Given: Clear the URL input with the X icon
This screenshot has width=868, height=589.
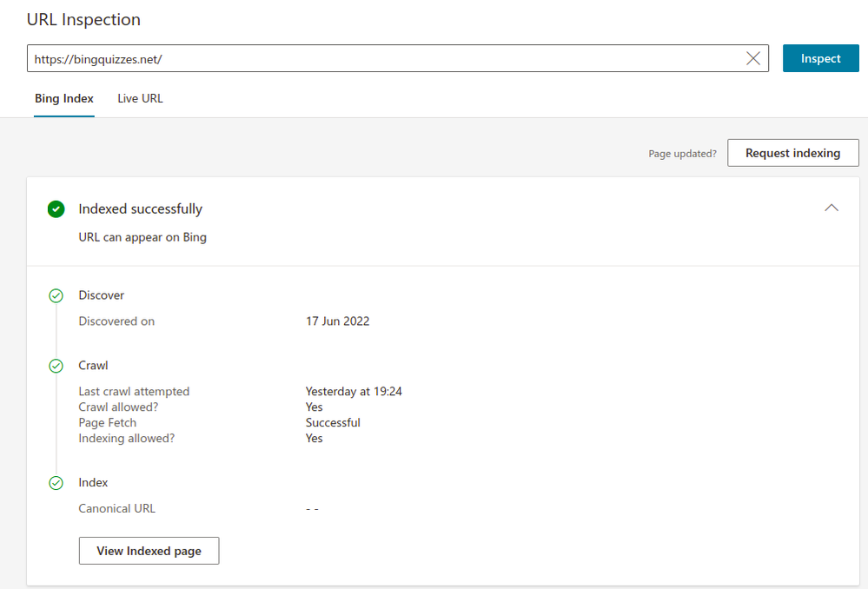Looking at the screenshot, I should point(752,59).
